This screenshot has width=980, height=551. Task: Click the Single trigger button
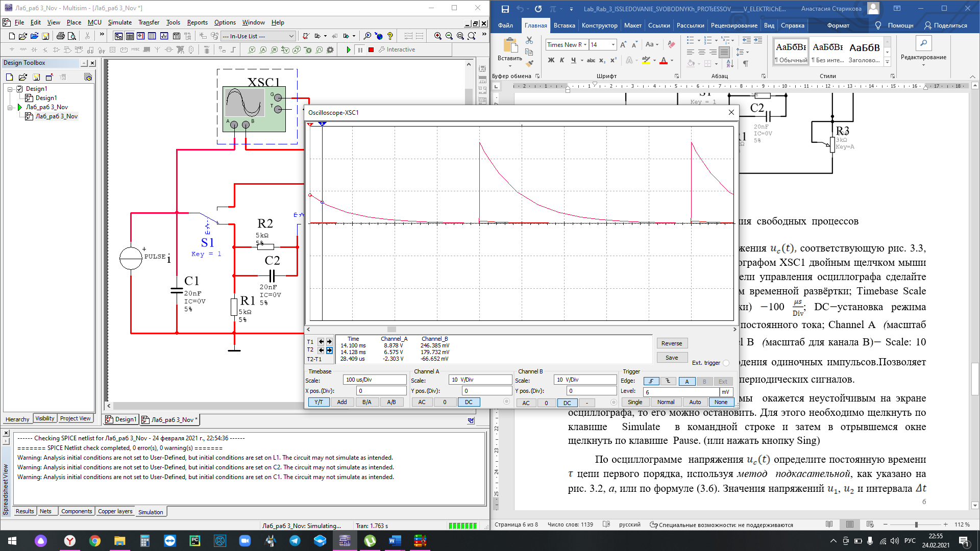click(x=635, y=402)
